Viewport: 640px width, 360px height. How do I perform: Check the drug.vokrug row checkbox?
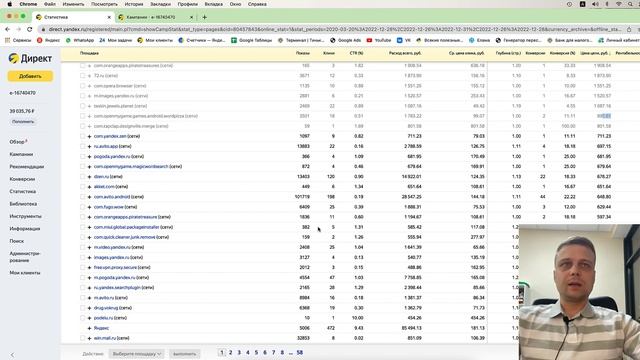tap(82, 308)
